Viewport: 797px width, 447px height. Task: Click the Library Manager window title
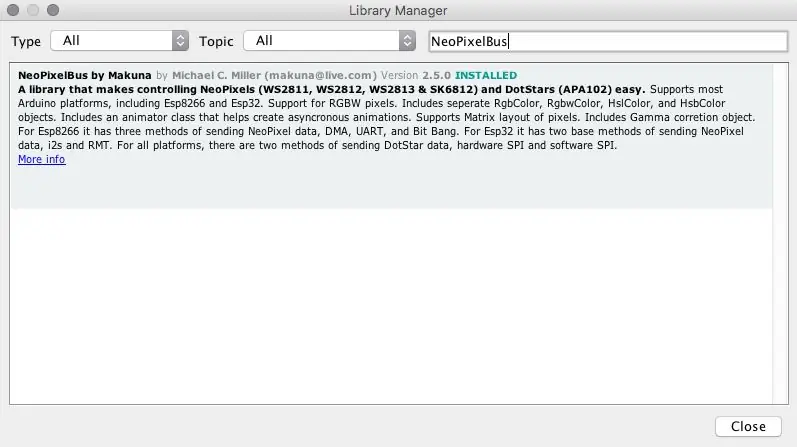(x=398, y=11)
